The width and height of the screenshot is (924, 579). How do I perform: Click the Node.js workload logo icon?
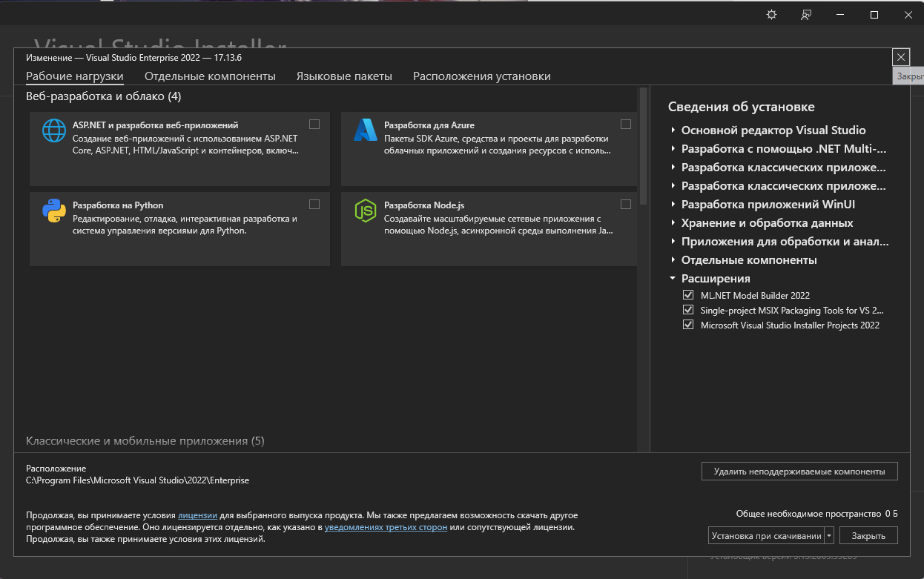click(x=366, y=211)
